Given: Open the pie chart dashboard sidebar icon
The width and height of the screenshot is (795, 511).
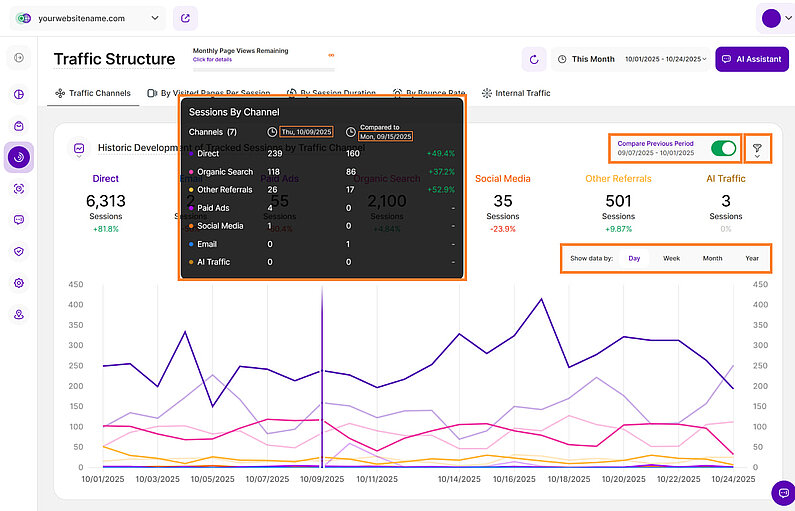Looking at the screenshot, I should tap(19, 95).
